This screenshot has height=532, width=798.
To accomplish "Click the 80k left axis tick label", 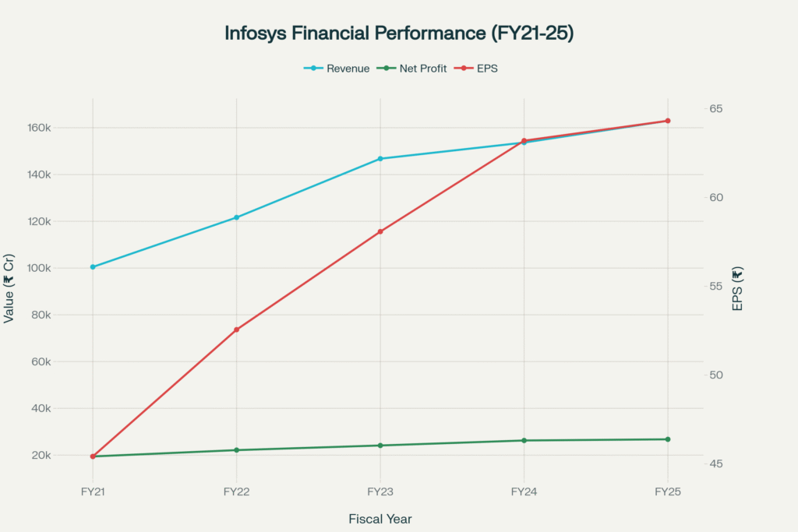I will point(41,315).
